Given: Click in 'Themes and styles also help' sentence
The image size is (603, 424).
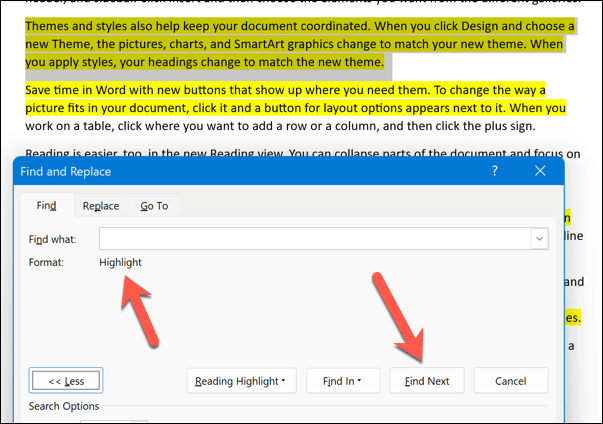Looking at the screenshot, I should pyautogui.click(x=197, y=26).
